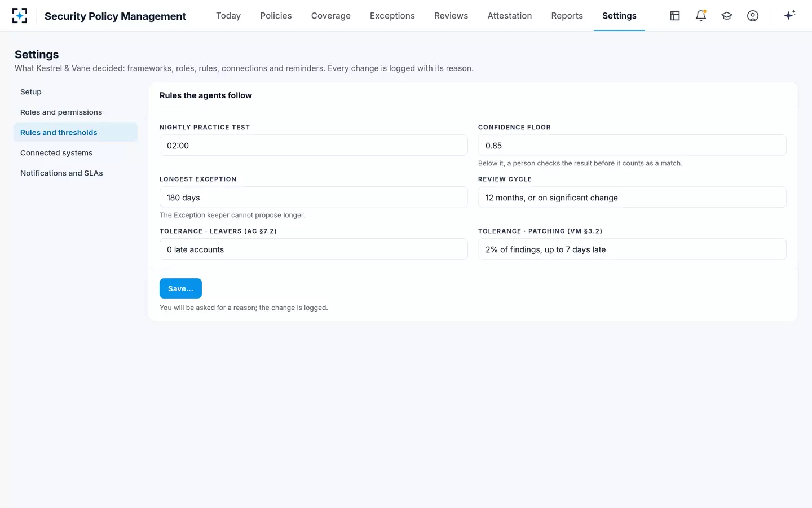The width and height of the screenshot is (812, 508).
Task: Click the Longest exception field
Action: pos(314,198)
